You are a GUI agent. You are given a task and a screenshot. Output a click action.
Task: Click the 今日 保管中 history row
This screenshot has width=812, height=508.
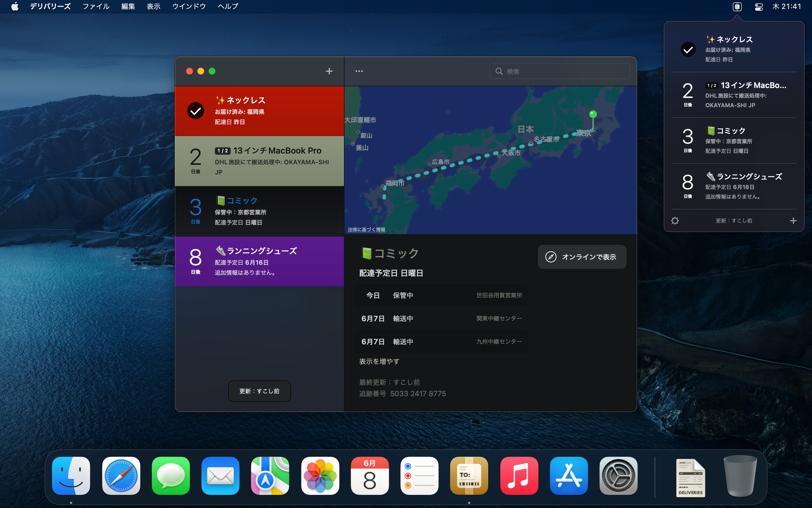(x=441, y=295)
